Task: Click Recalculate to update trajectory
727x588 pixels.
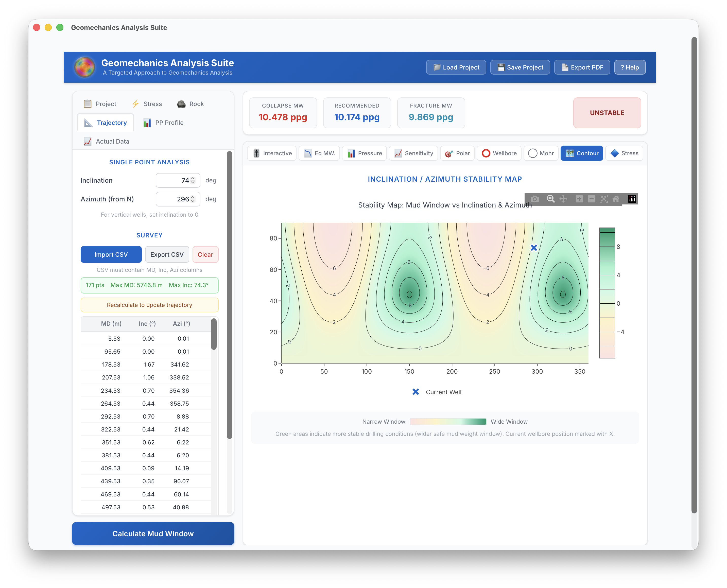Action: click(x=149, y=305)
